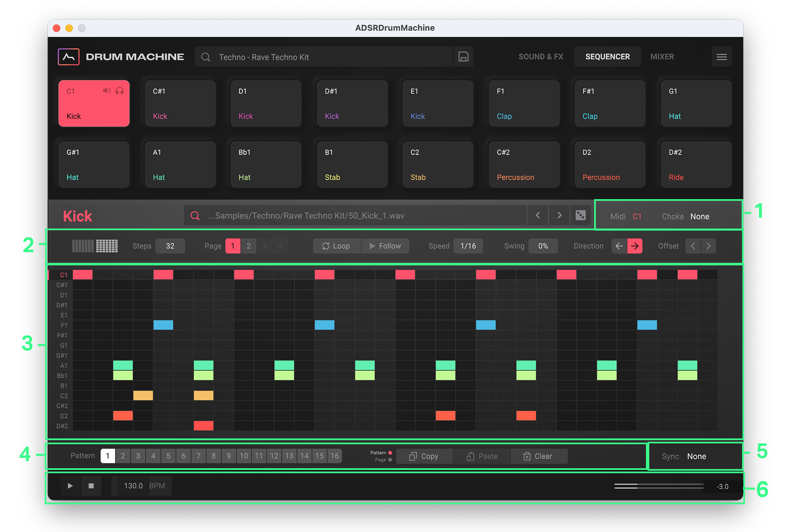
Task: Open the Speed 1/16 dropdown
Action: coord(468,246)
